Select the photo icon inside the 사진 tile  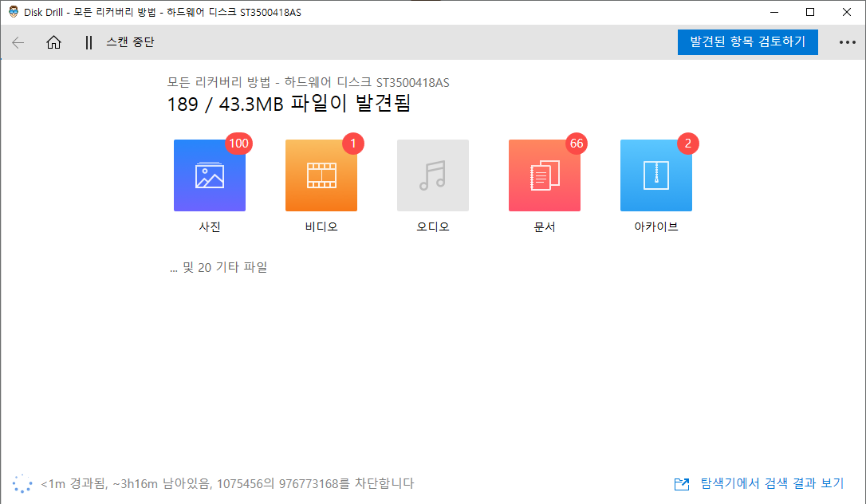point(209,175)
